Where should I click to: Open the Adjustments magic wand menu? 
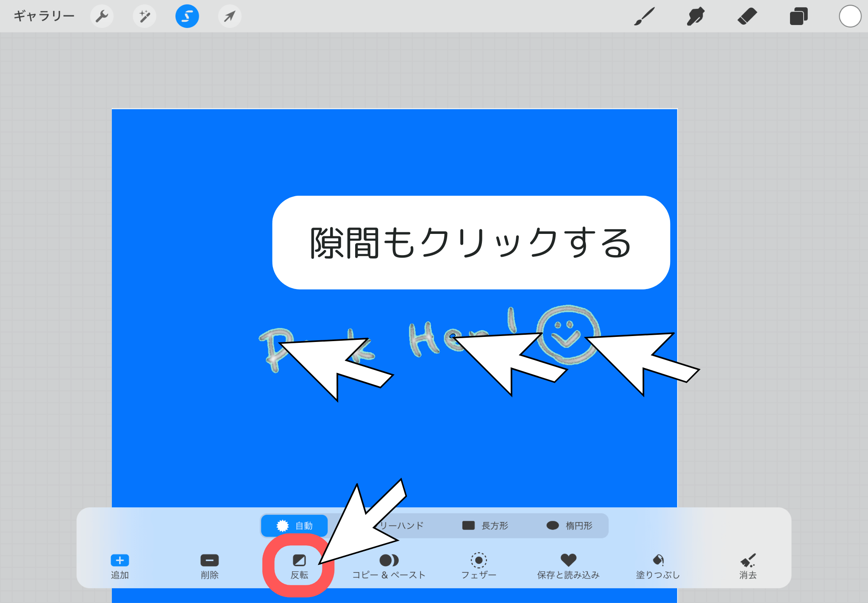[145, 17]
